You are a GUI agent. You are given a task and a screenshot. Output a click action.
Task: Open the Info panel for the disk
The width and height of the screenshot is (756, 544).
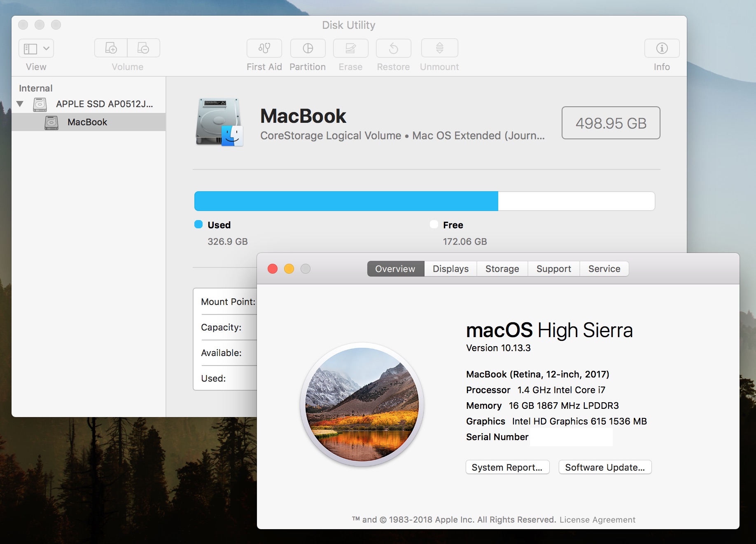coord(662,48)
